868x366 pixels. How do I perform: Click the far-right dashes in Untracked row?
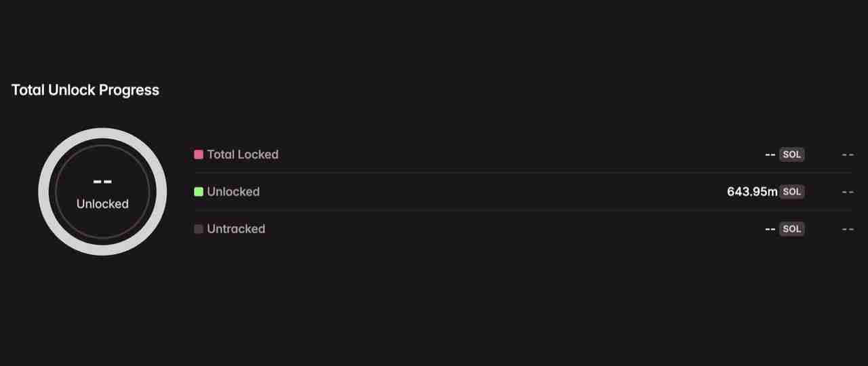pos(847,229)
